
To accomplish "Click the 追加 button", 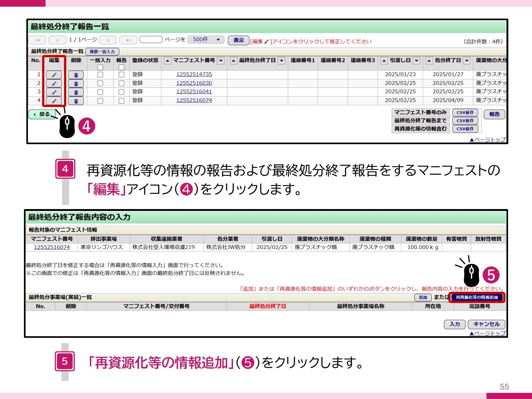I will click(x=423, y=297).
